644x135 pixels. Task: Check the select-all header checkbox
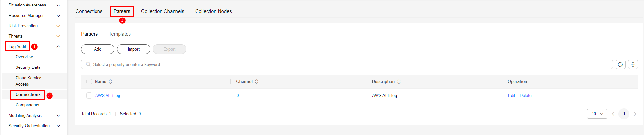tap(89, 81)
